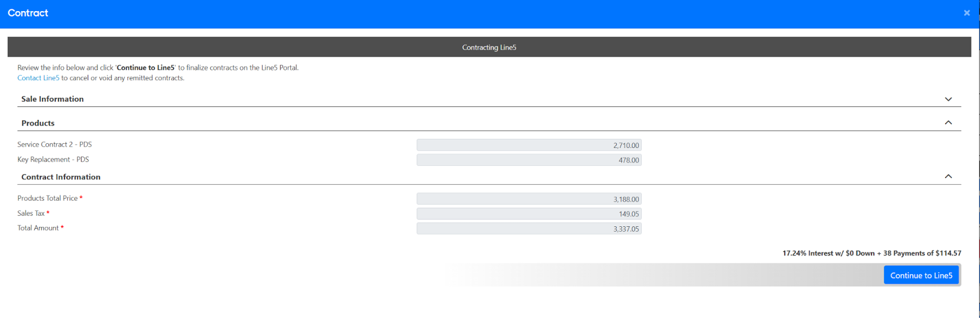Select the Key Replacement price field

point(529,160)
